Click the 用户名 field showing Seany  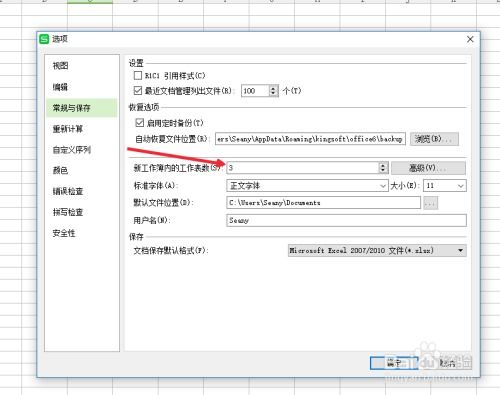pos(346,220)
